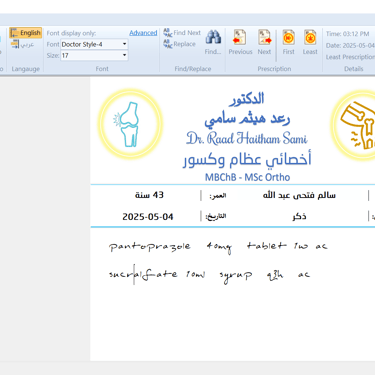Open Find with the binoculars icon
The width and height of the screenshot is (375, 375).
pos(213,42)
